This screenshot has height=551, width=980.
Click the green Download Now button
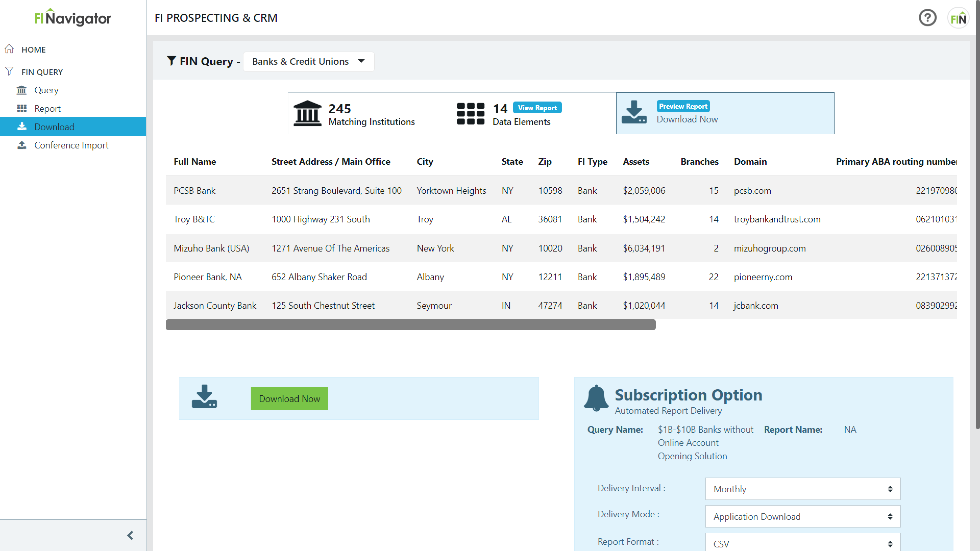tap(289, 398)
